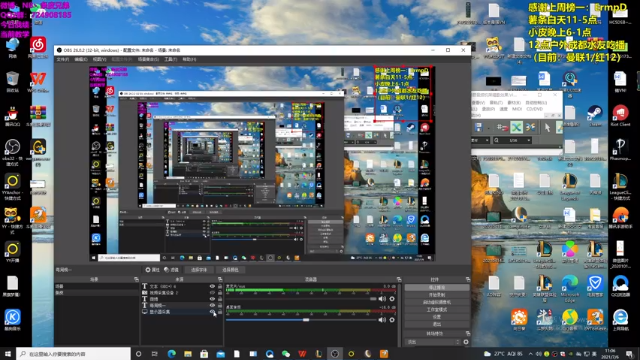The image size is (640, 360).
Task: Pop out the 转场特效 transitions dock icon
Action: [468, 333]
